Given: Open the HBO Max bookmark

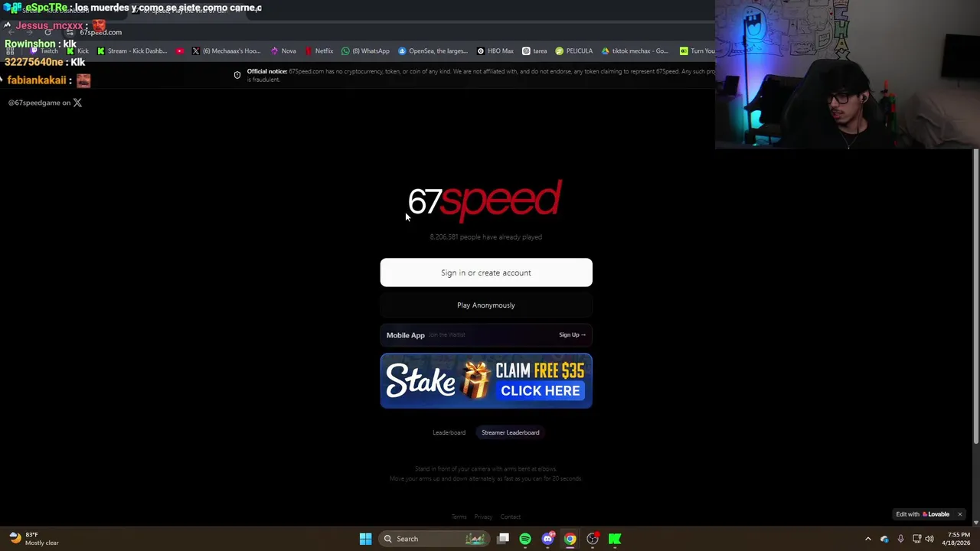Looking at the screenshot, I should 495,51.
